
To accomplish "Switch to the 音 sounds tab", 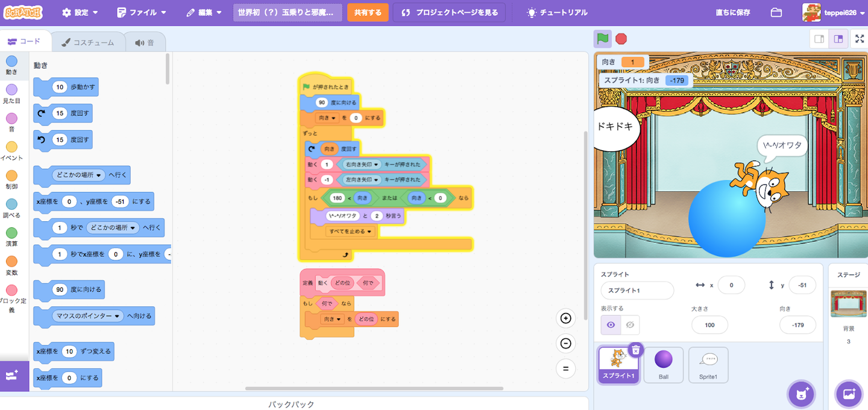I will click(x=145, y=42).
